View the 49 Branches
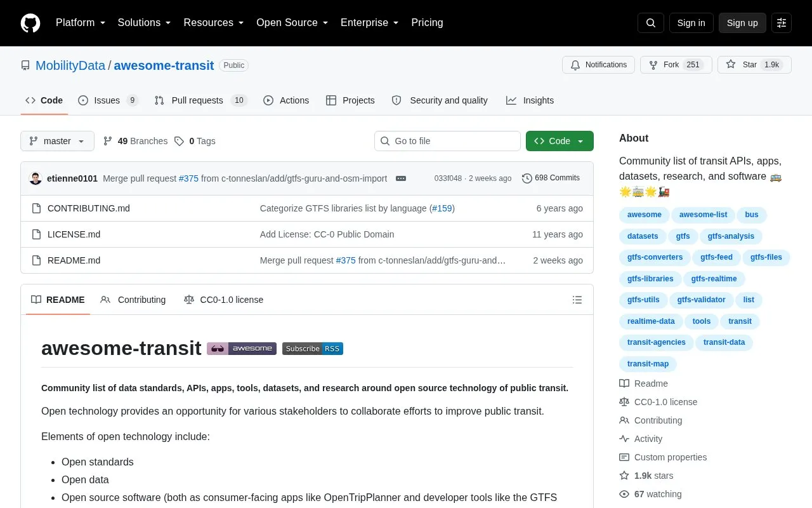 pyautogui.click(x=135, y=141)
